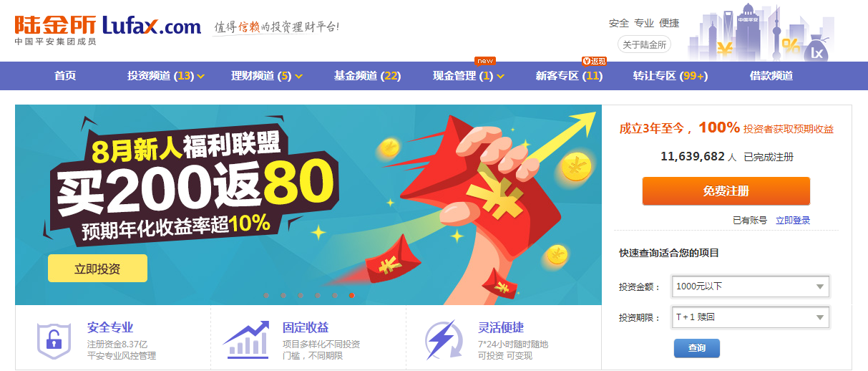Click the yellow 立即投资 banner button
The height and width of the screenshot is (371, 868).
tap(97, 269)
